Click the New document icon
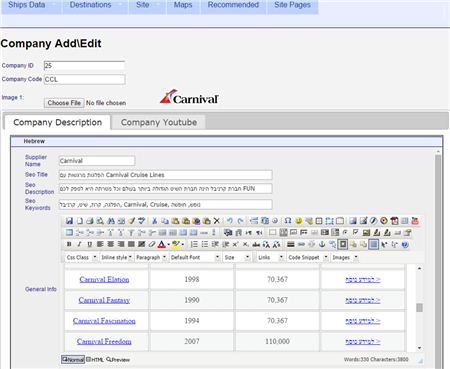 pyautogui.click(x=80, y=221)
